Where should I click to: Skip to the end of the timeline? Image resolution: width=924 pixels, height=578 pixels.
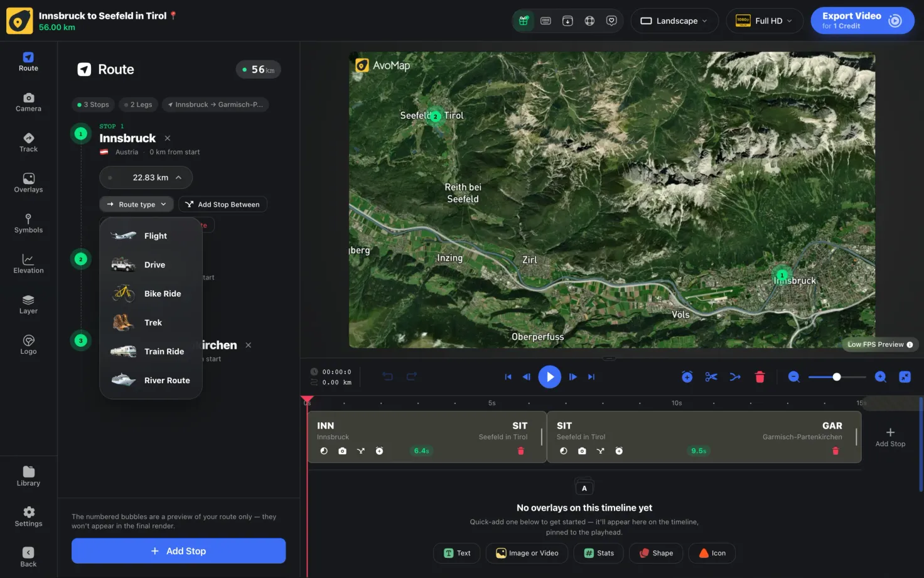pos(591,377)
